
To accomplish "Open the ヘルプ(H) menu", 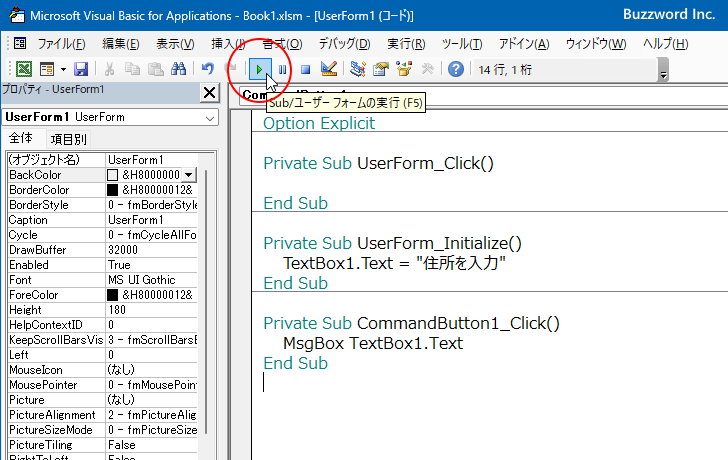I will (665, 44).
